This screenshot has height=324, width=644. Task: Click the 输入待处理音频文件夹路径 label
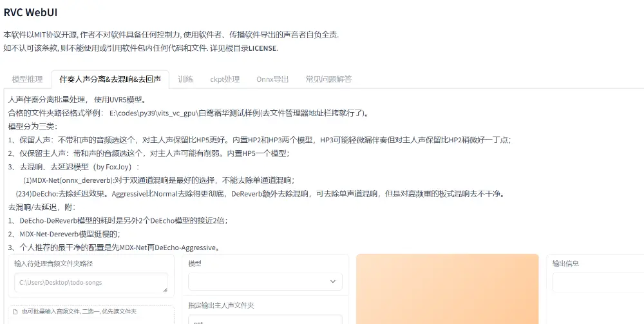coord(53,263)
